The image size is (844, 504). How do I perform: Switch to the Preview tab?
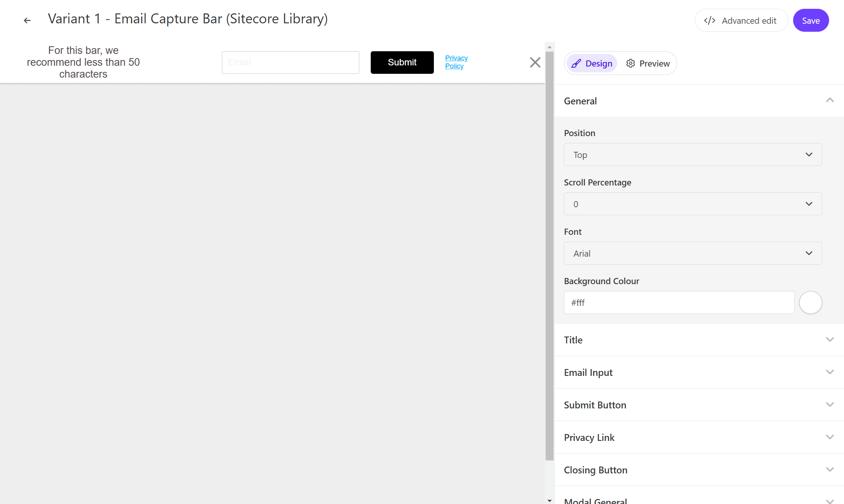648,63
